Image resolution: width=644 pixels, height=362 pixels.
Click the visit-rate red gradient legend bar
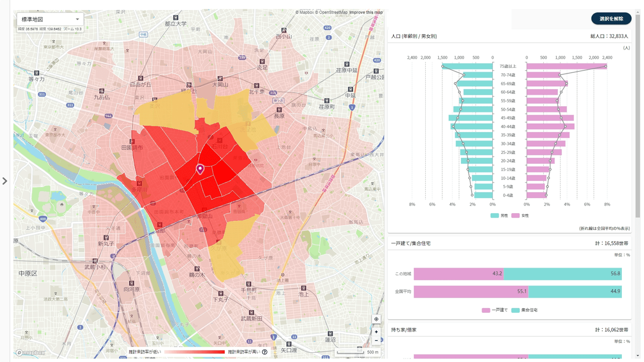coord(194,352)
